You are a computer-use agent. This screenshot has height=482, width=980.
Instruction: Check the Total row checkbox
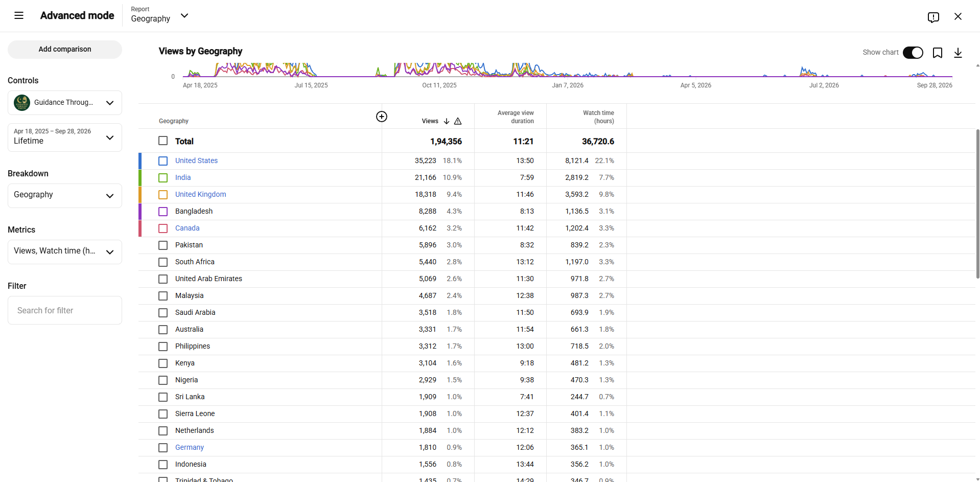[163, 141]
